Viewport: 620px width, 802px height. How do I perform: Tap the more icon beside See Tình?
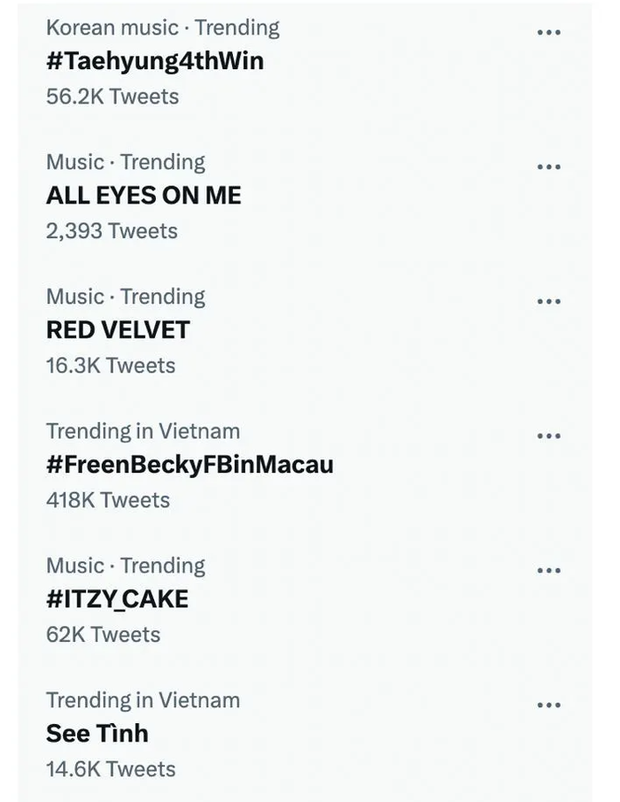pyautogui.click(x=548, y=705)
